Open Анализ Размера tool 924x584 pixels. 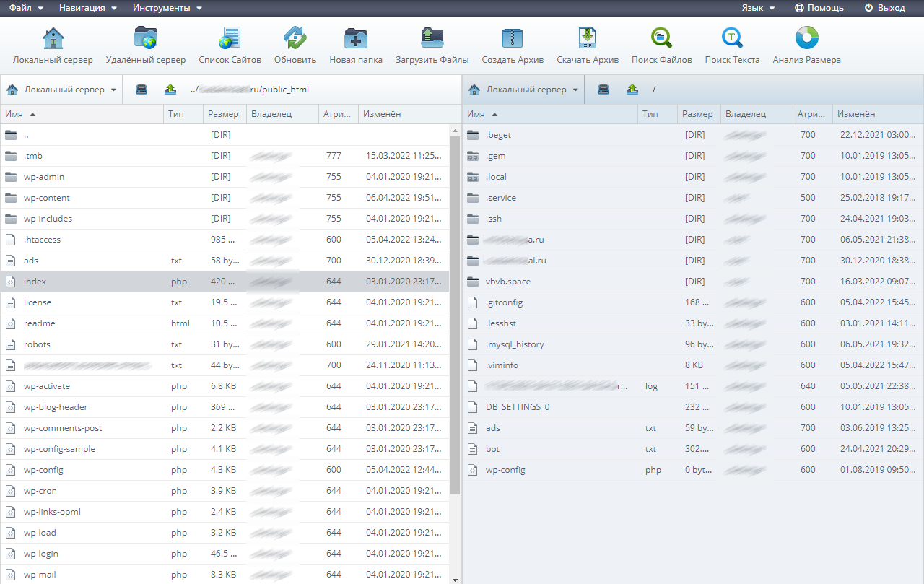[x=806, y=45]
